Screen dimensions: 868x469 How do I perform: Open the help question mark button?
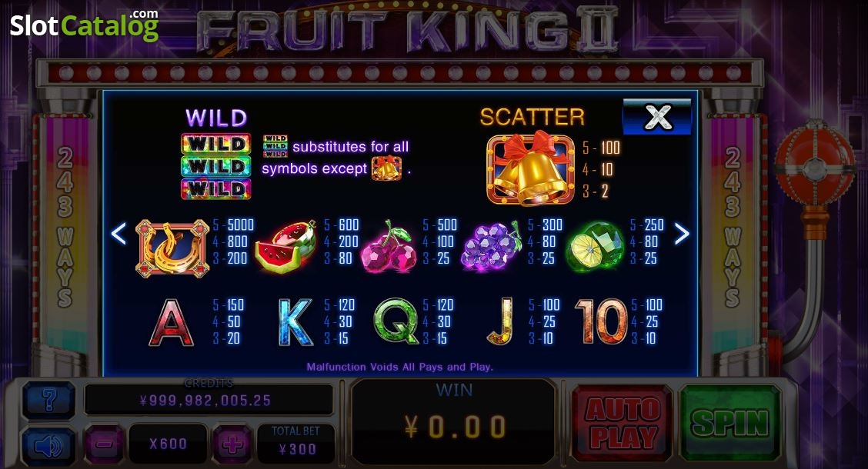pos(48,399)
